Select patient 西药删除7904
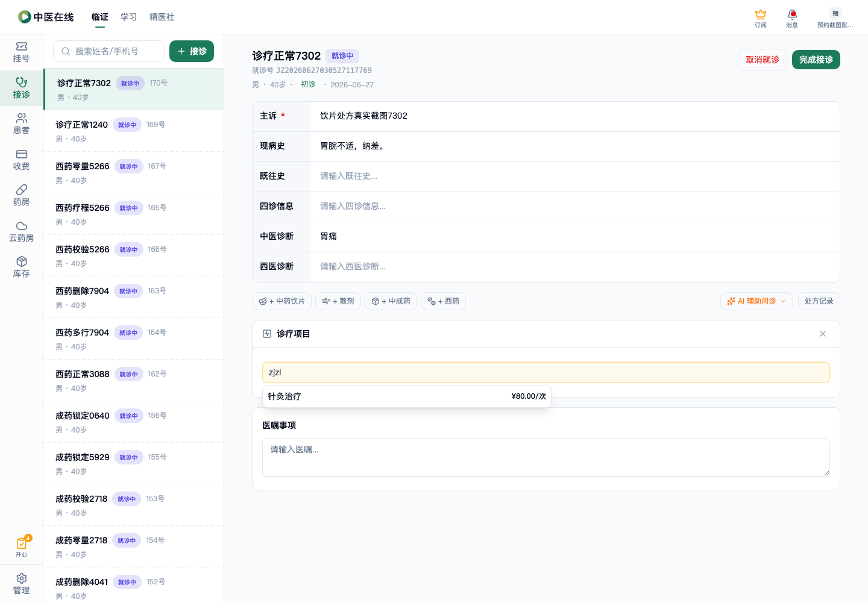Screen dimensions: 868x603 (134, 297)
